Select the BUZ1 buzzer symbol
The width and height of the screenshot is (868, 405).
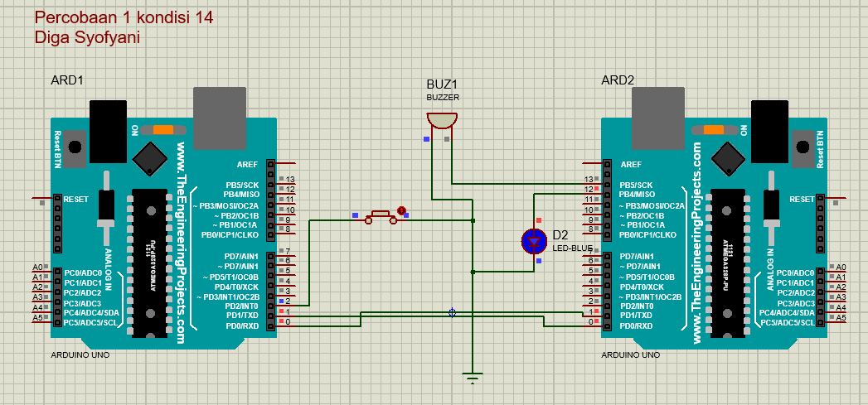pyautogui.click(x=442, y=121)
